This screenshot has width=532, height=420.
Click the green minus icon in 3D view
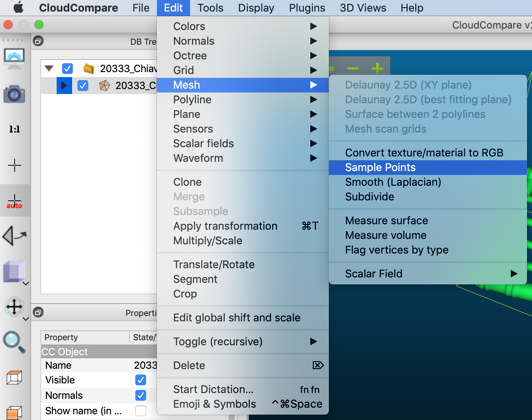353,69
